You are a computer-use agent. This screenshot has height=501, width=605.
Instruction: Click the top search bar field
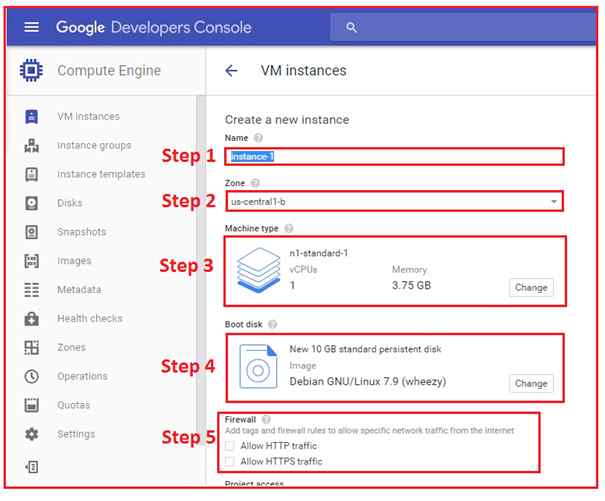463,27
